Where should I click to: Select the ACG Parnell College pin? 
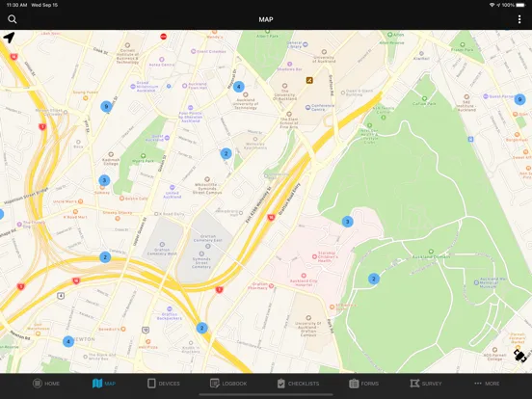494,350
